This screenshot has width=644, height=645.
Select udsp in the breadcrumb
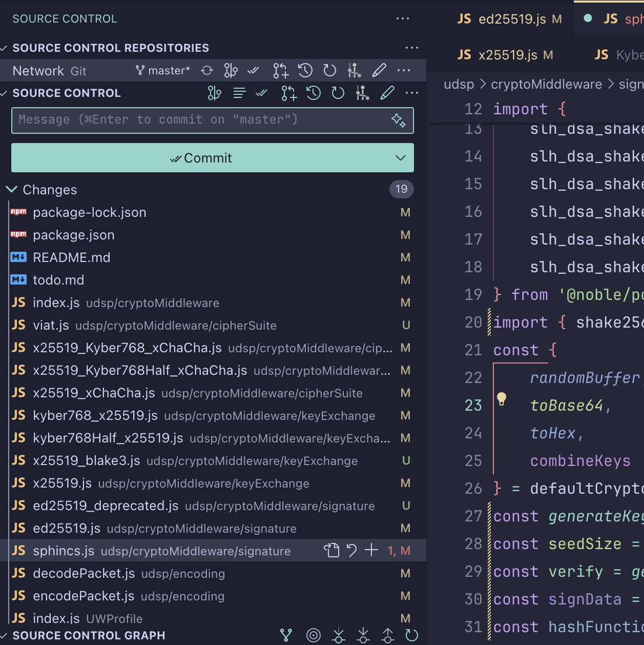coord(459,84)
